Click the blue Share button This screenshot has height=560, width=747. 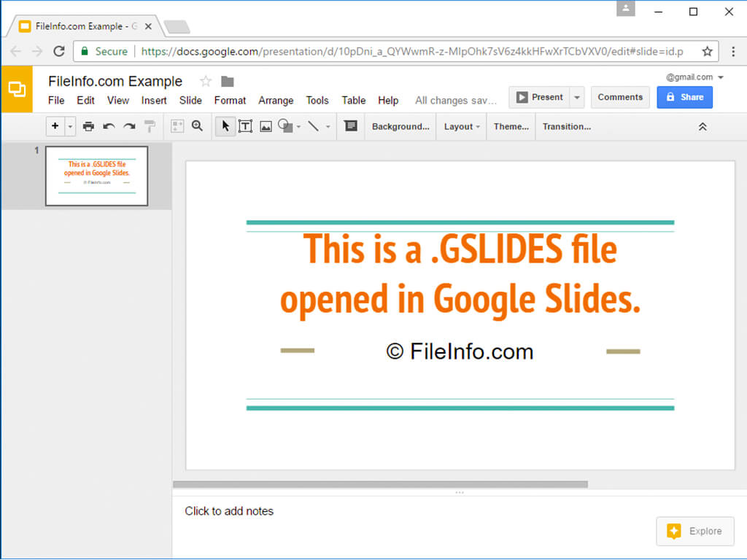[684, 97]
